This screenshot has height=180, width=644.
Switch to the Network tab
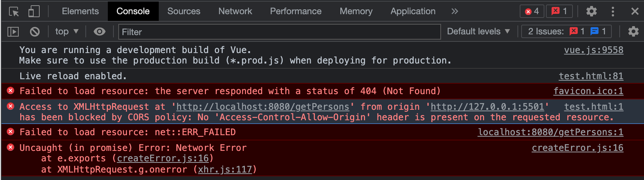pyautogui.click(x=235, y=12)
